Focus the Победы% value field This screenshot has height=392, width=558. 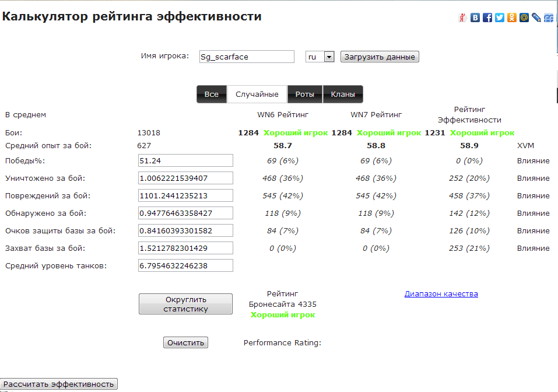[x=185, y=161]
